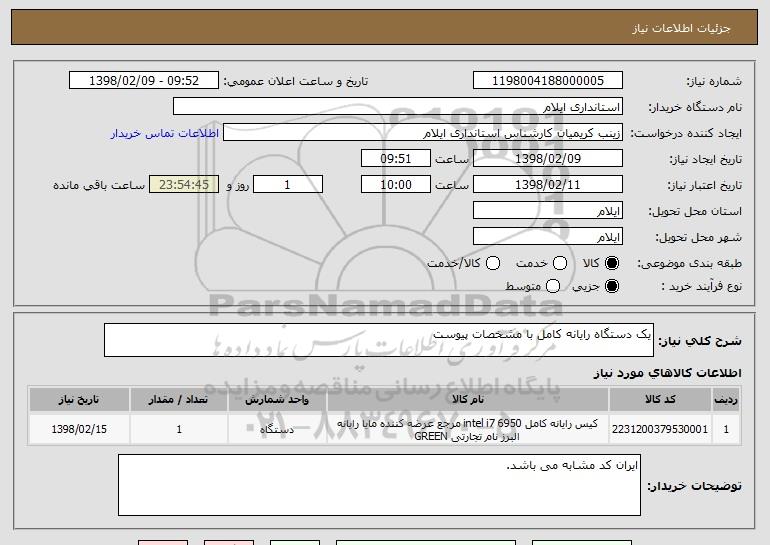
Task: Click the unit cell دستگاه
Action: [277, 429]
